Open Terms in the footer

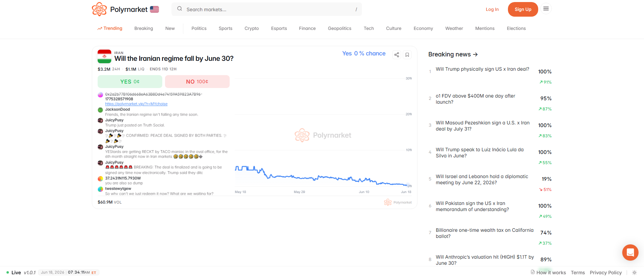578,273
